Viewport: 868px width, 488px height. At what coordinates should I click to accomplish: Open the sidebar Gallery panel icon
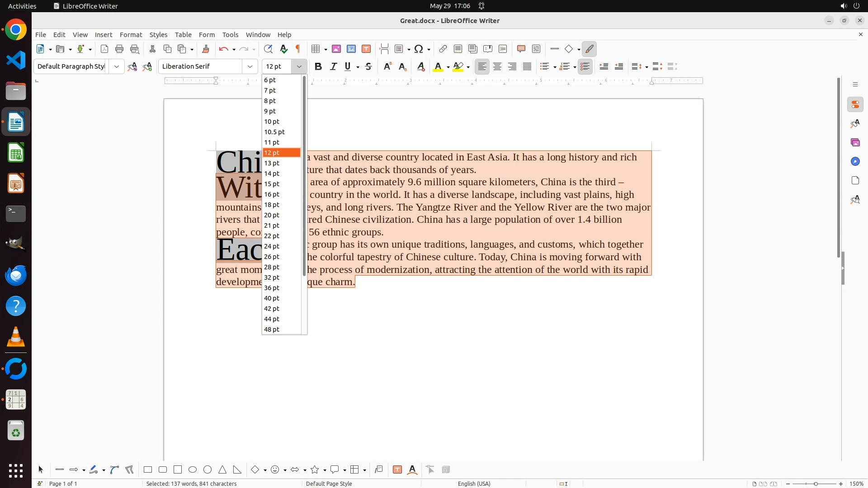tap(855, 142)
